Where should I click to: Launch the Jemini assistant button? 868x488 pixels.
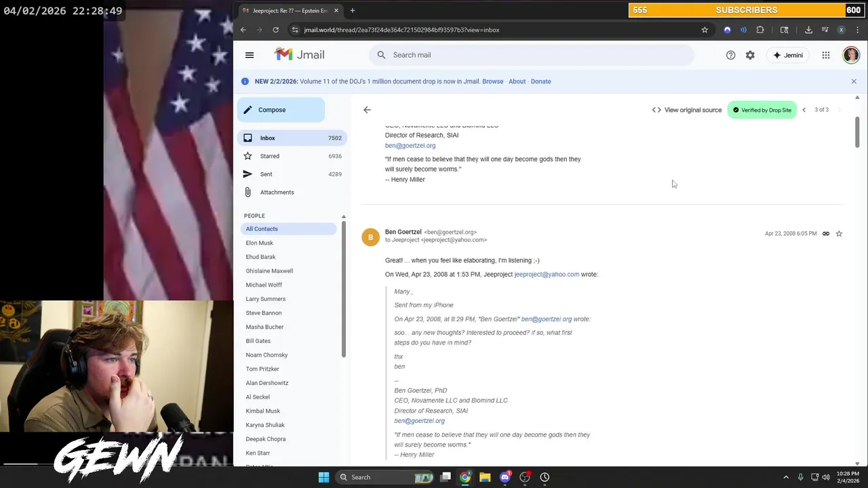pyautogui.click(x=787, y=56)
